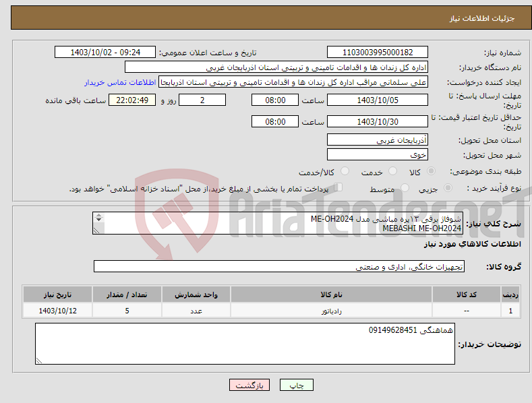Click the شرح کلی نیاز description textarea
The image size is (532, 403).
tap(278, 223)
